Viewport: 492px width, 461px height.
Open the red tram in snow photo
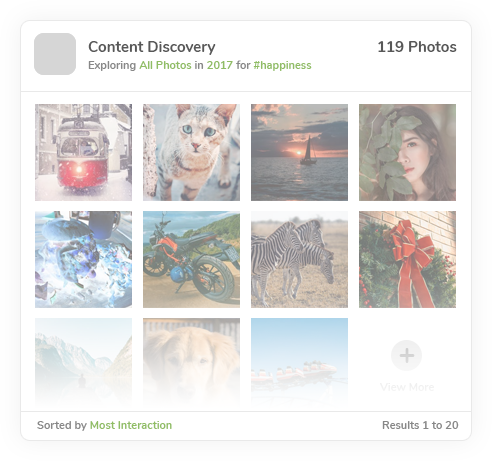pos(83,152)
